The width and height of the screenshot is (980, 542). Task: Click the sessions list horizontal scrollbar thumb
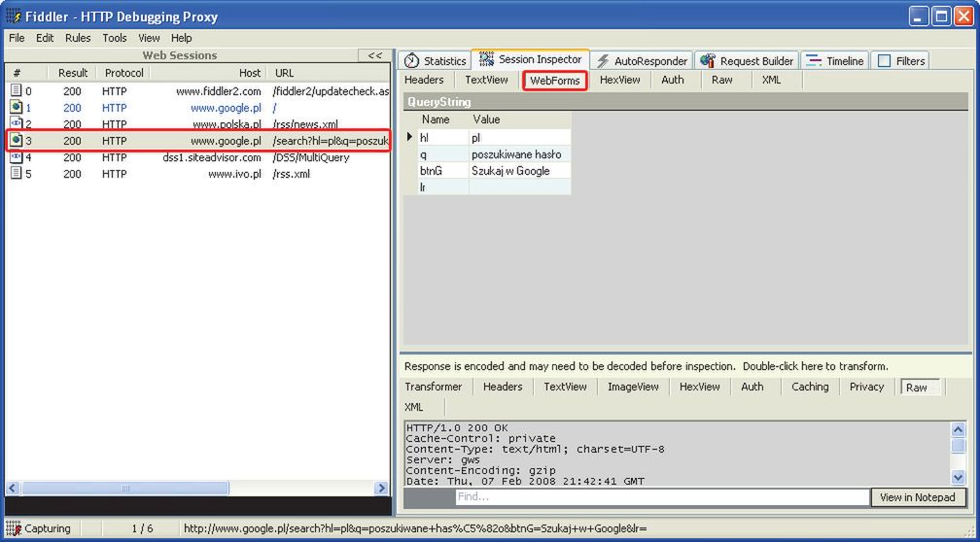tap(125, 488)
